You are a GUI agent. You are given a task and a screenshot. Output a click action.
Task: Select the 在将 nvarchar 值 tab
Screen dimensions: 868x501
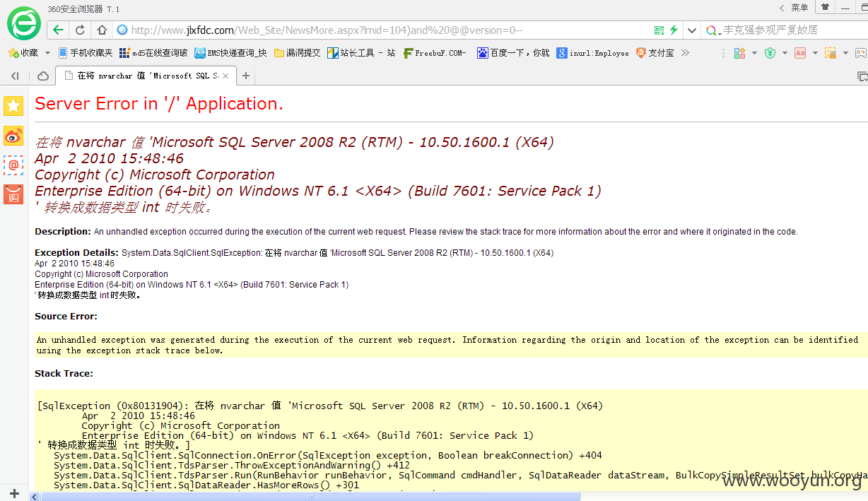(x=145, y=76)
